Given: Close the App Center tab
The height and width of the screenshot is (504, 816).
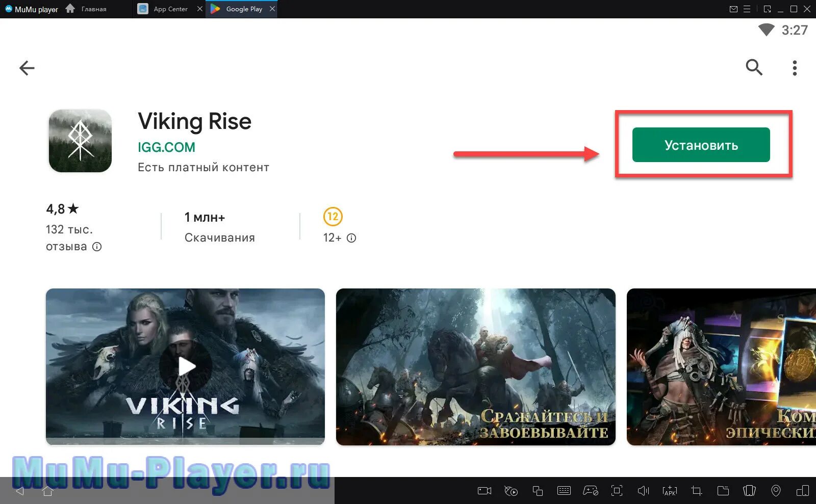Looking at the screenshot, I should pyautogui.click(x=199, y=9).
